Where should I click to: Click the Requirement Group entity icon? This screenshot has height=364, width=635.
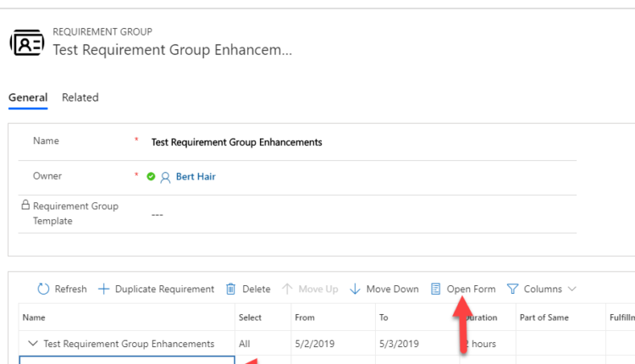(x=26, y=42)
